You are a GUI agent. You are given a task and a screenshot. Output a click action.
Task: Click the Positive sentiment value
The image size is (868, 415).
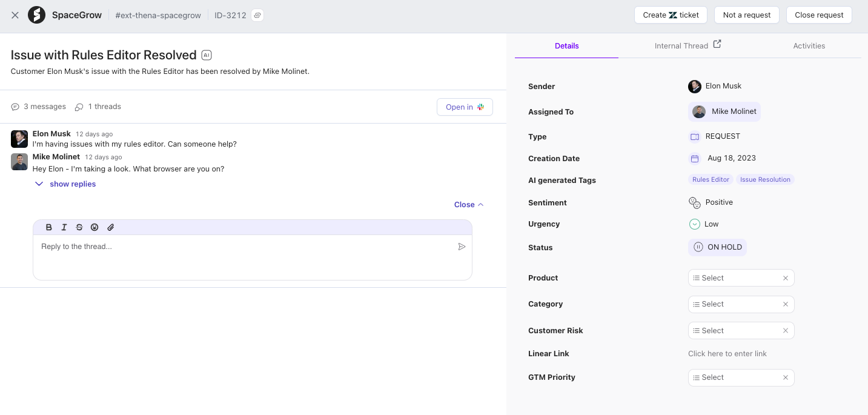[719, 202]
